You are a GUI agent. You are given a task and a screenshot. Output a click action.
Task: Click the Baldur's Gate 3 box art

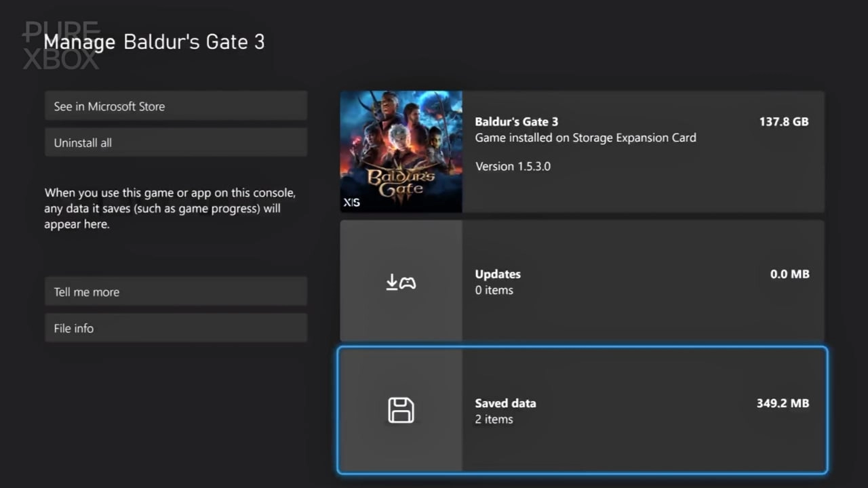coord(401,151)
